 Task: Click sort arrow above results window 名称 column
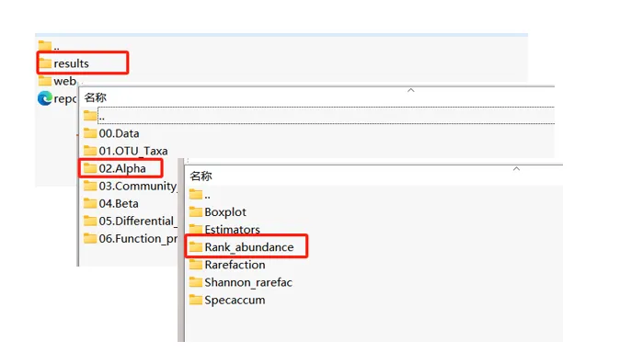click(411, 90)
